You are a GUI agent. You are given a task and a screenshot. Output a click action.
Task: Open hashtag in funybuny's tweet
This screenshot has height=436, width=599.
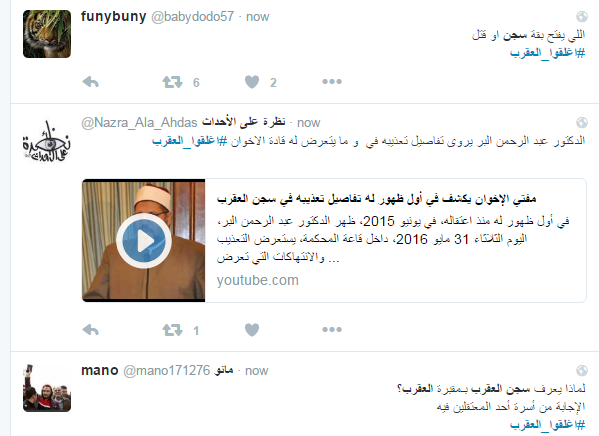click(547, 53)
